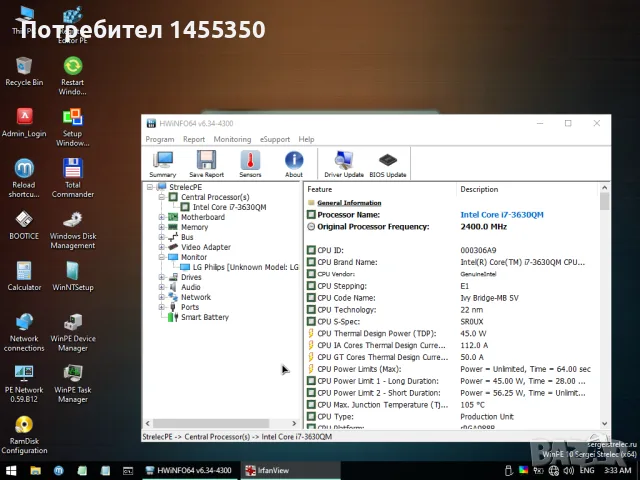Open Windows Disk Management shortcut
This screenshot has width=640, height=480.
coord(73,230)
